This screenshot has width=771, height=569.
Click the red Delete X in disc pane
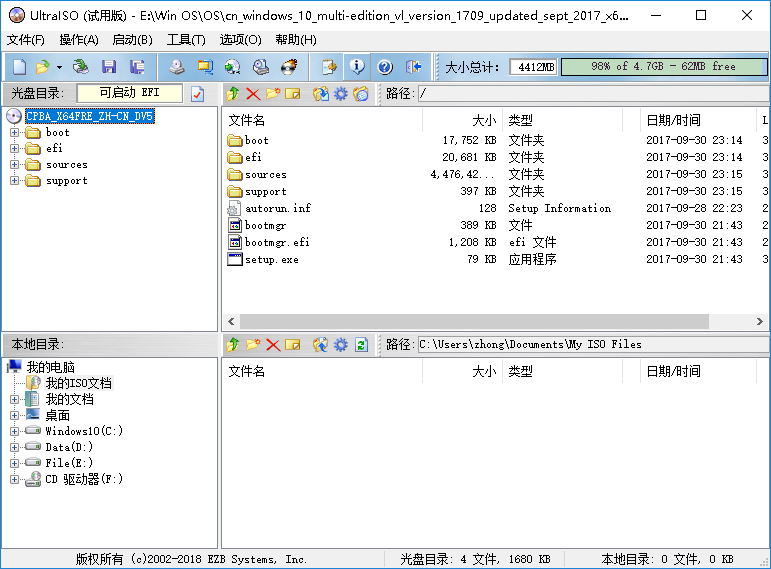(x=253, y=93)
